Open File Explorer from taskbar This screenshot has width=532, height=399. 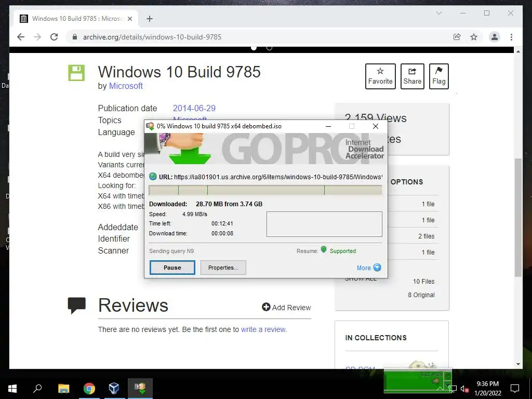(x=63, y=389)
